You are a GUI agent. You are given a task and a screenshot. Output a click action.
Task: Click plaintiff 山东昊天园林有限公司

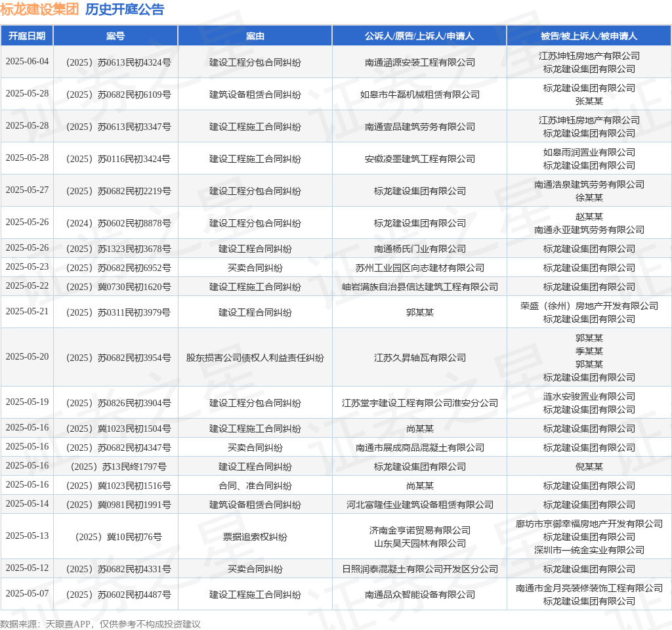tap(419, 543)
